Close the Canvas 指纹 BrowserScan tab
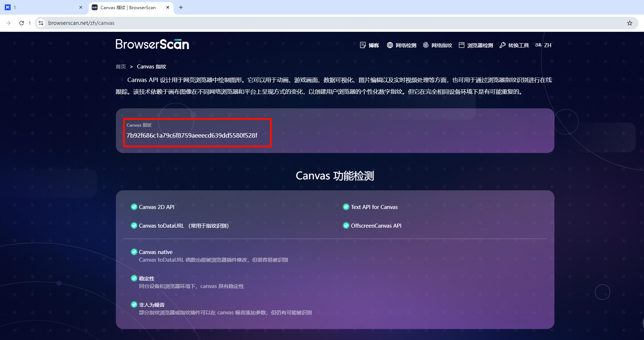The width and height of the screenshot is (644, 340). click(168, 7)
